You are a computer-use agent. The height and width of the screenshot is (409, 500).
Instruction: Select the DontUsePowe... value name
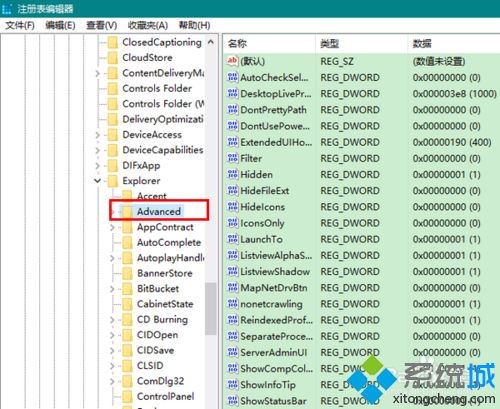pyautogui.click(x=275, y=126)
